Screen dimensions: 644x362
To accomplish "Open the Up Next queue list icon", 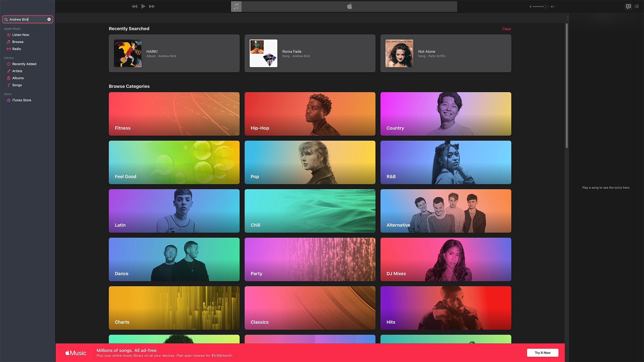I will pyautogui.click(x=637, y=6).
